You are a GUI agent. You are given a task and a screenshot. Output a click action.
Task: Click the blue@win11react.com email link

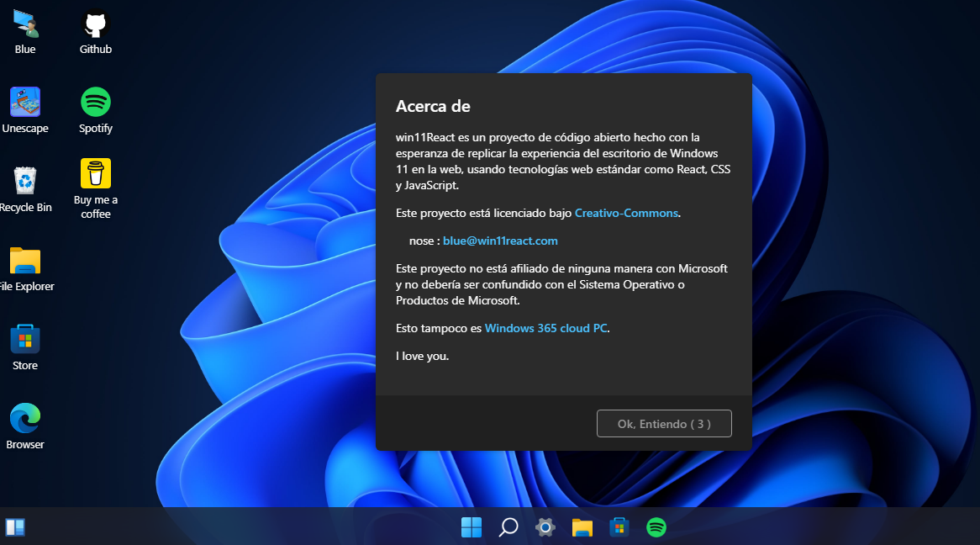click(500, 241)
